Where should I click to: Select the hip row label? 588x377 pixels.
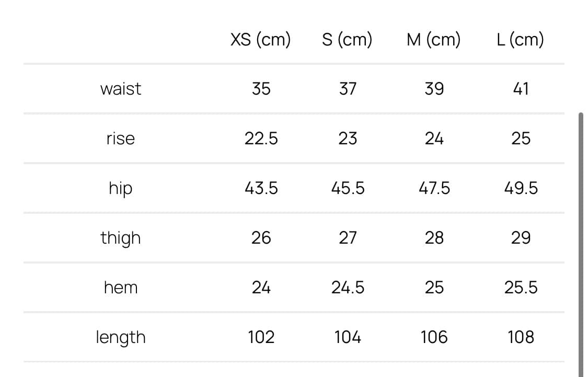(121, 188)
